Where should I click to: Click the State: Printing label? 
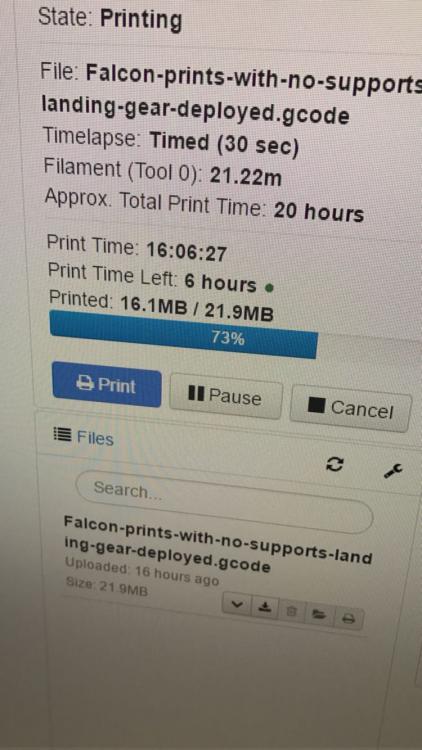(x=110, y=19)
